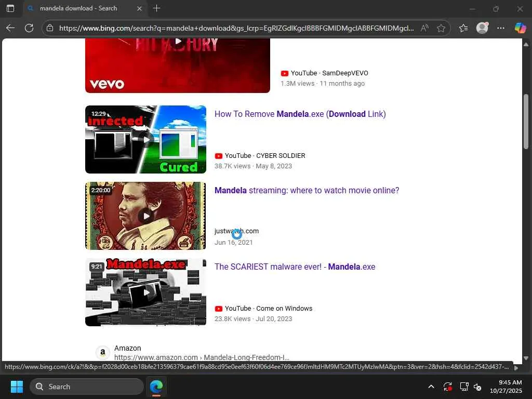Open the tab actions menu icon

tap(10, 8)
